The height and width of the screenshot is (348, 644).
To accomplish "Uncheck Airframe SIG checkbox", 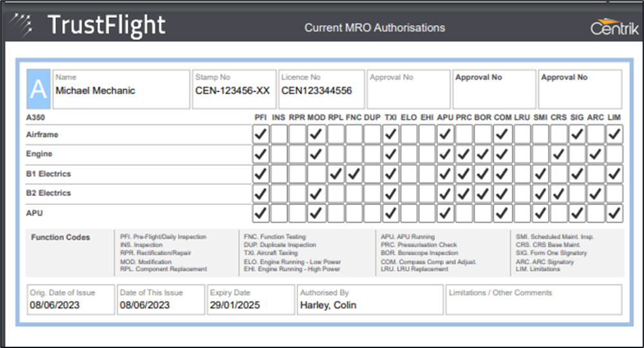I will (578, 135).
